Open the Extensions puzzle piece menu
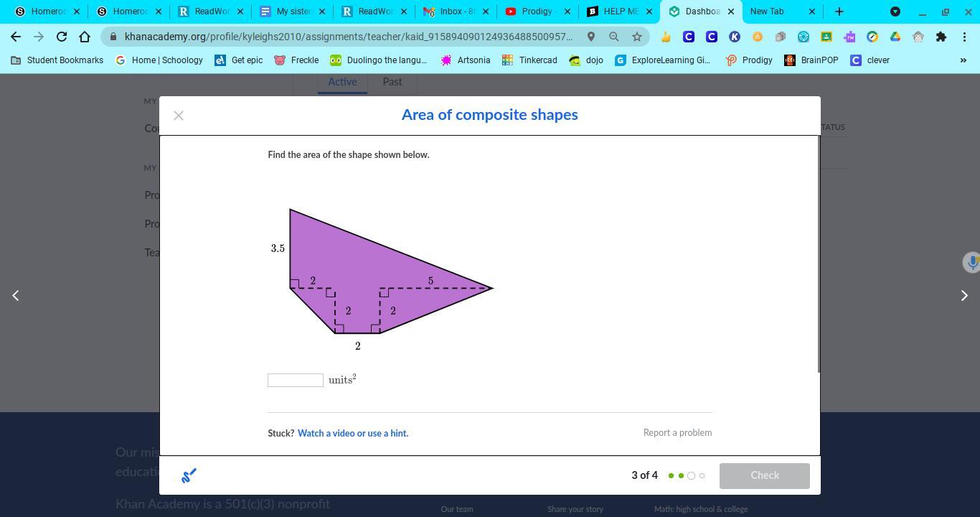Image resolution: width=980 pixels, height=517 pixels. click(x=941, y=37)
